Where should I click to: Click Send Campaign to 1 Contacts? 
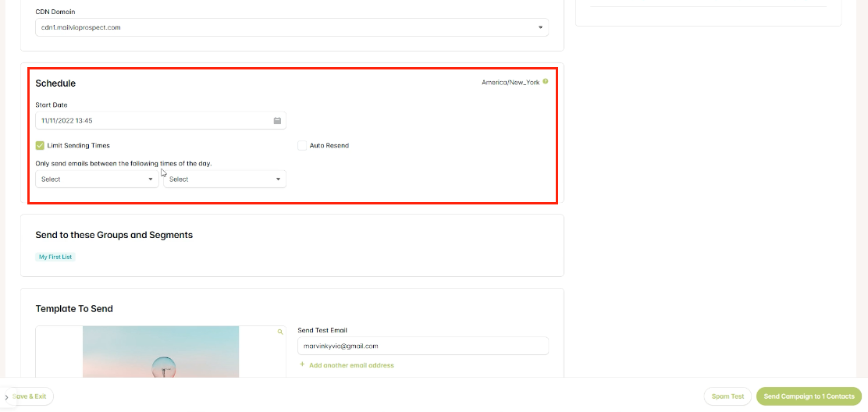(x=809, y=396)
